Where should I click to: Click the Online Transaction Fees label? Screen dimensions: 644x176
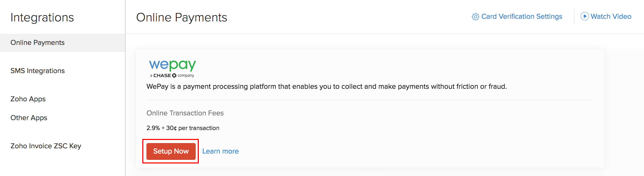coord(185,113)
